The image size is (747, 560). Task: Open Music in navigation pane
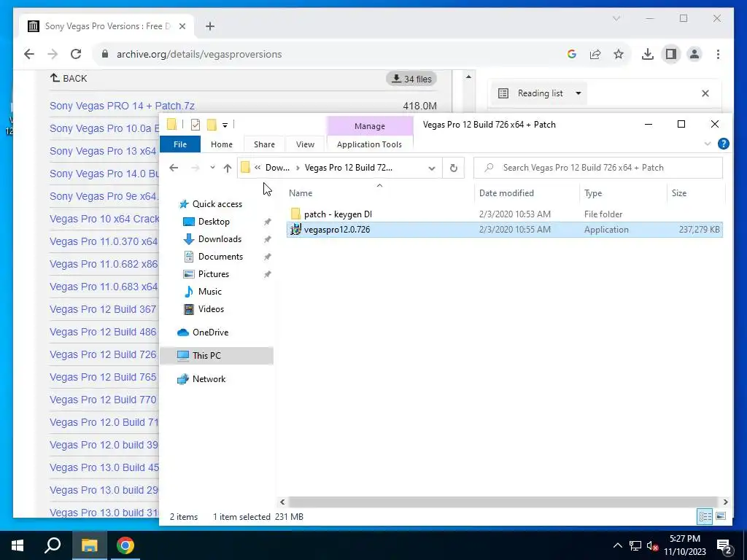[x=209, y=292]
